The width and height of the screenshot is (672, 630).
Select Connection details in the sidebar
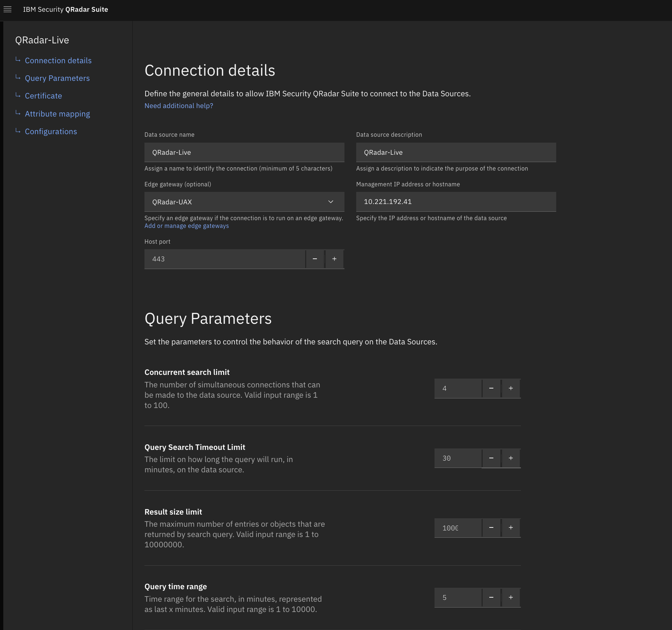pos(58,60)
